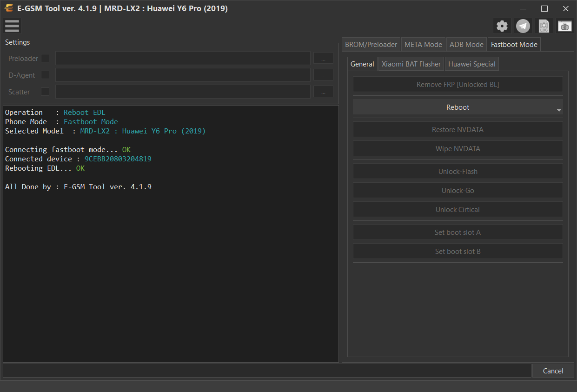Open the LOG file icon

click(544, 26)
